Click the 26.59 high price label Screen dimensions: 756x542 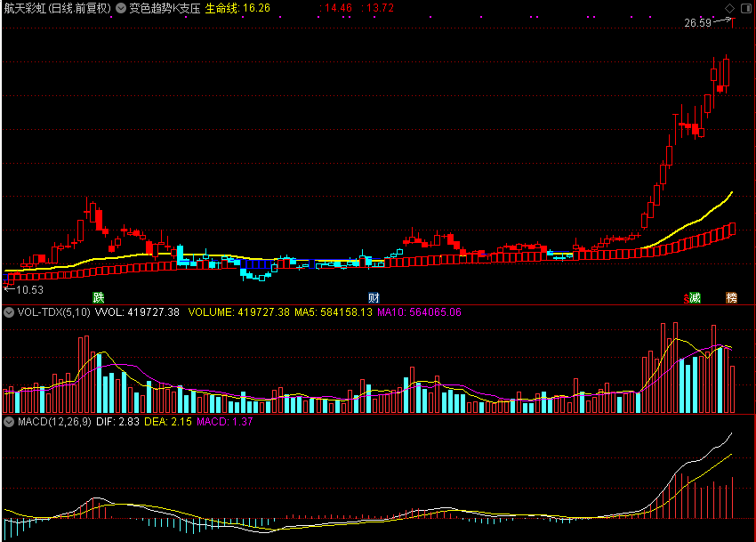(697, 22)
